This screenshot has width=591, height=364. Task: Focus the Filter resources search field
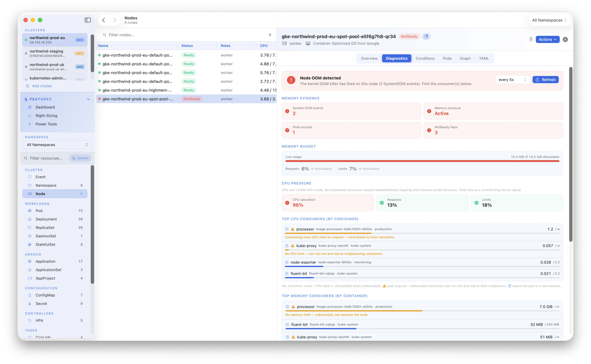[x=46, y=158]
